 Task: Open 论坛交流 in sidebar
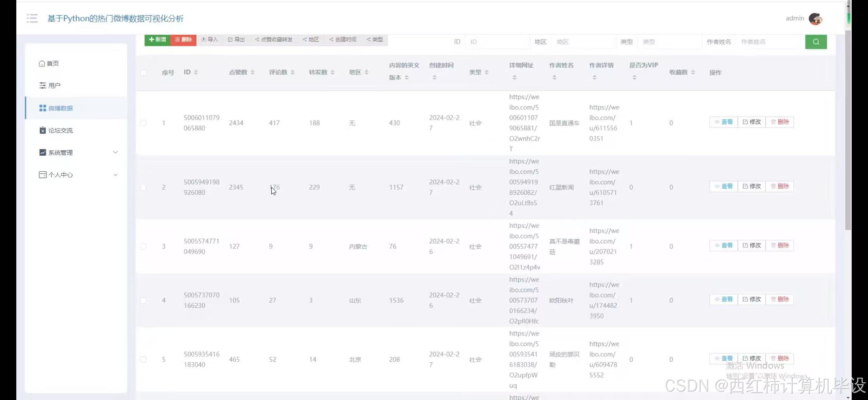(x=60, y=131)
